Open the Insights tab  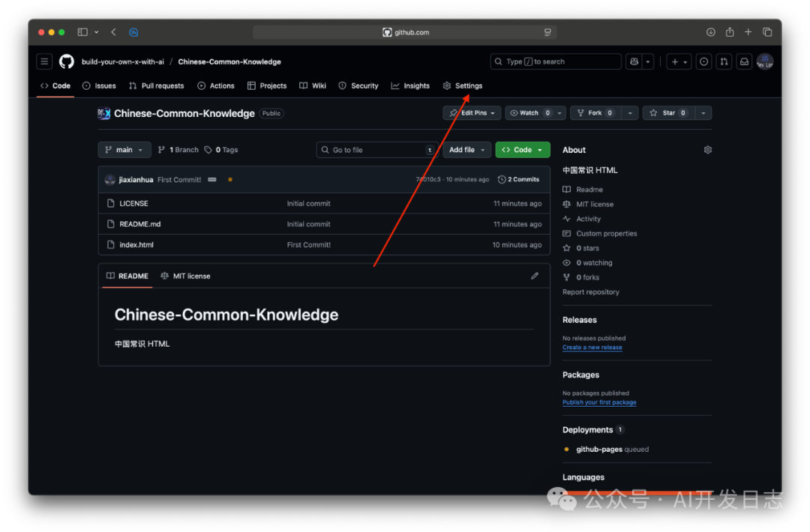click(411, 85)
